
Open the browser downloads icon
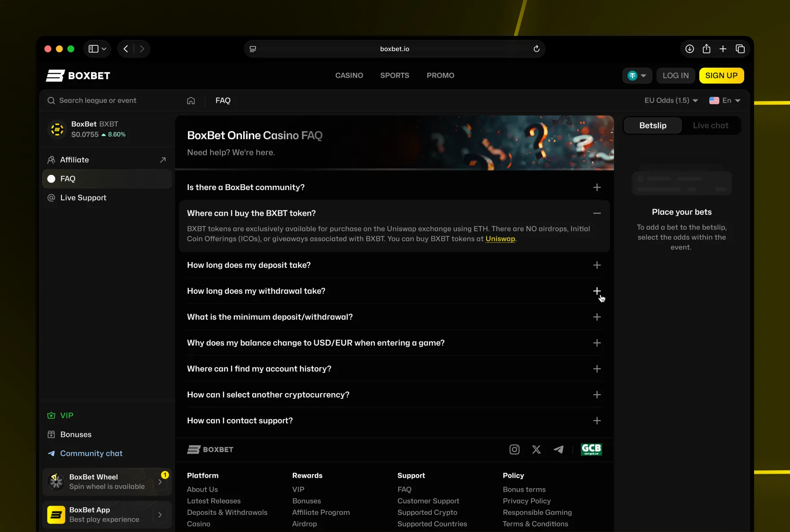click(x=690, y=49)
